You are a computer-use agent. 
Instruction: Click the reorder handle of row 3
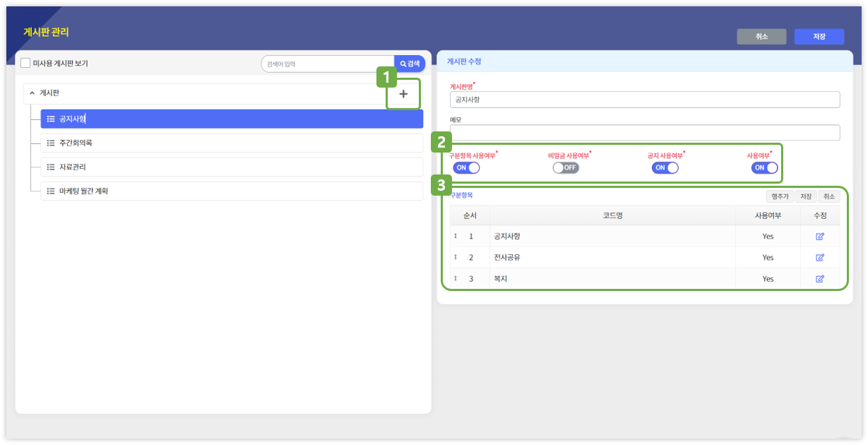456,279
